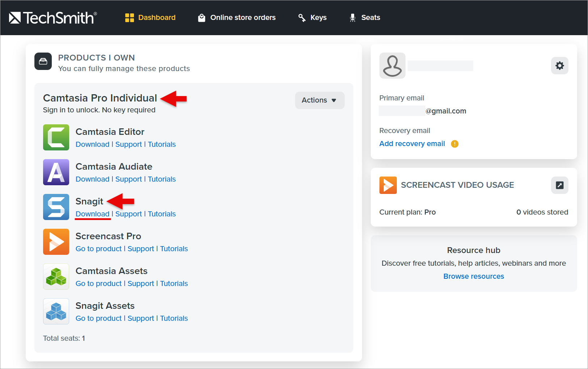The height and width of the screenshot is (369, 588).
Task: Download Camtasia Audiate
Action: pos(92,179)
